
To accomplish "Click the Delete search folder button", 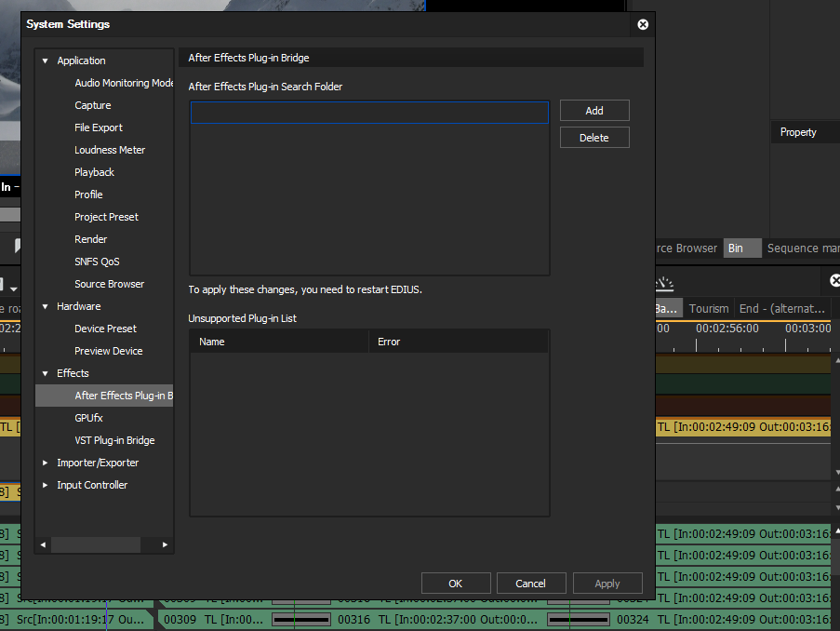I will pyautogui.click(x=594, y=138).
